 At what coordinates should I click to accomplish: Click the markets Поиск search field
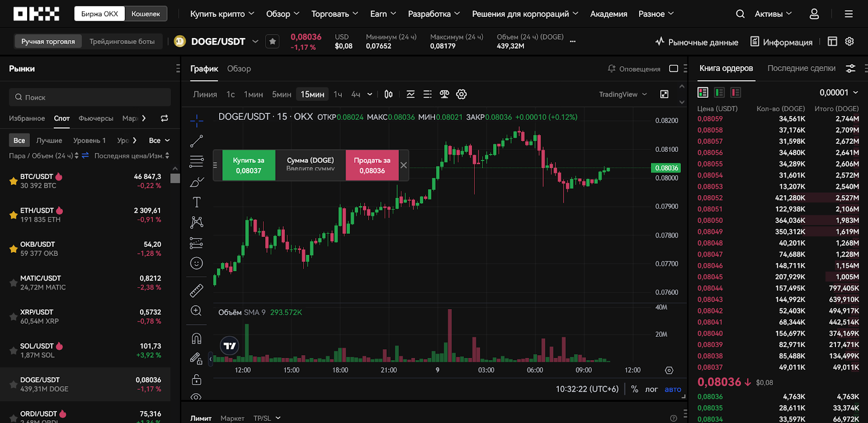(90, 98)
